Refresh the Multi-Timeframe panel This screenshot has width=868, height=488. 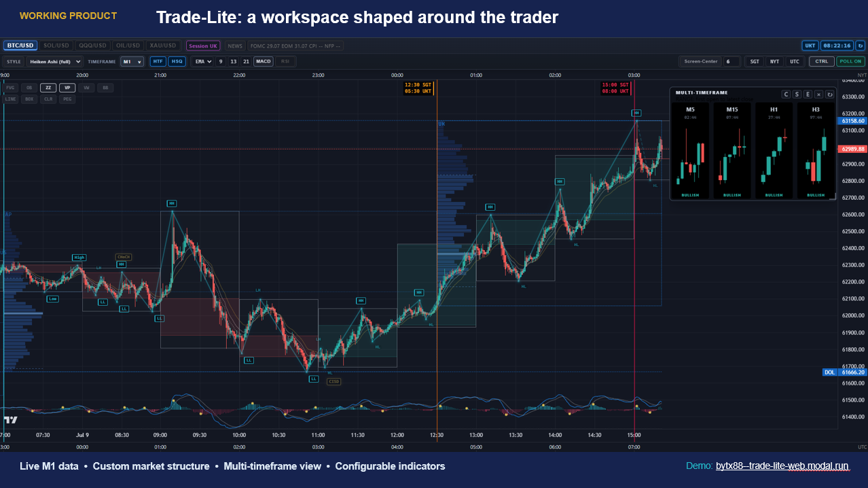point(829,94)
